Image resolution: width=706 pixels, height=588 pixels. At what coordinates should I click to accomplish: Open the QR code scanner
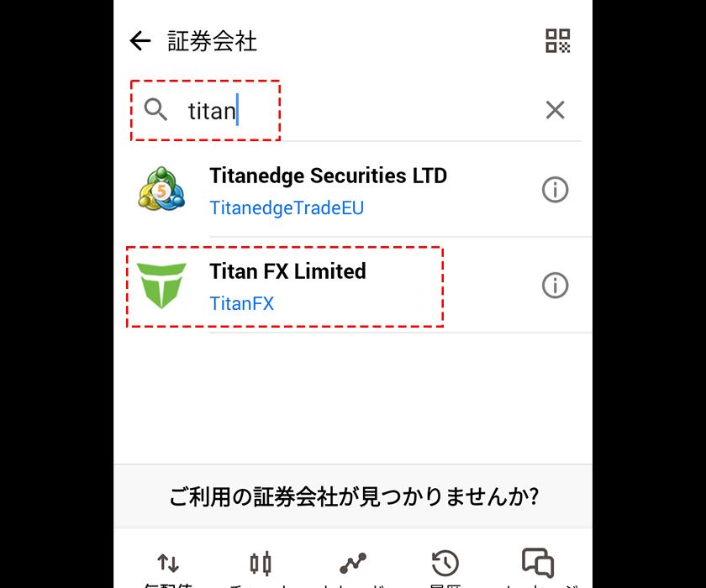[x=558, y=41]
